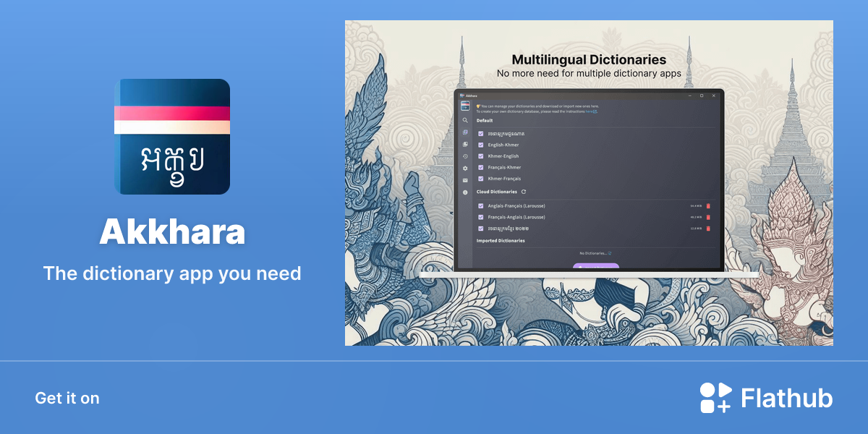The width and height of the screenshot is (868, 434).
Task: Open the "here" instructions link
Action: point(590,111)
